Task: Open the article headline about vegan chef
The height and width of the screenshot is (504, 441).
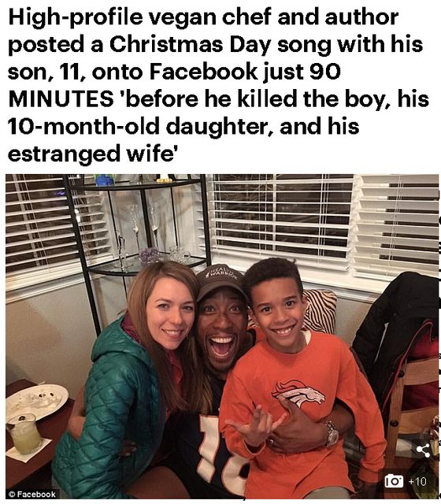Action: [219, 85]
